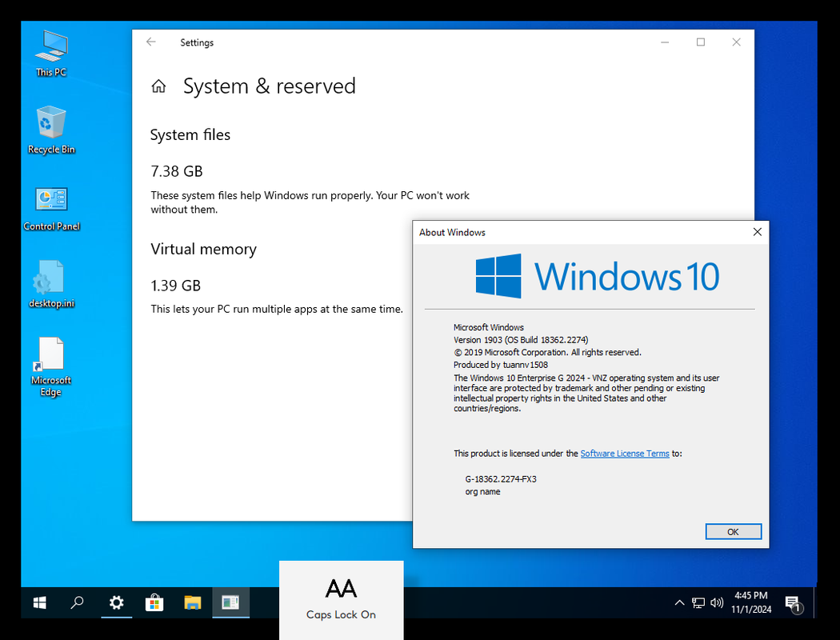This screenshot has height=640, width=840.
Task: Close the About Windows dialog
Action: 757,232
